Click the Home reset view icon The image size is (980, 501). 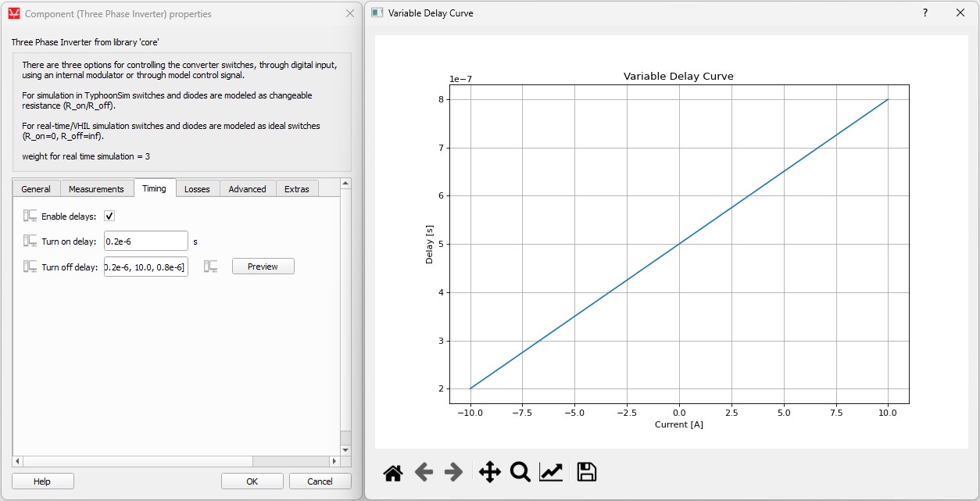(393, 472)
